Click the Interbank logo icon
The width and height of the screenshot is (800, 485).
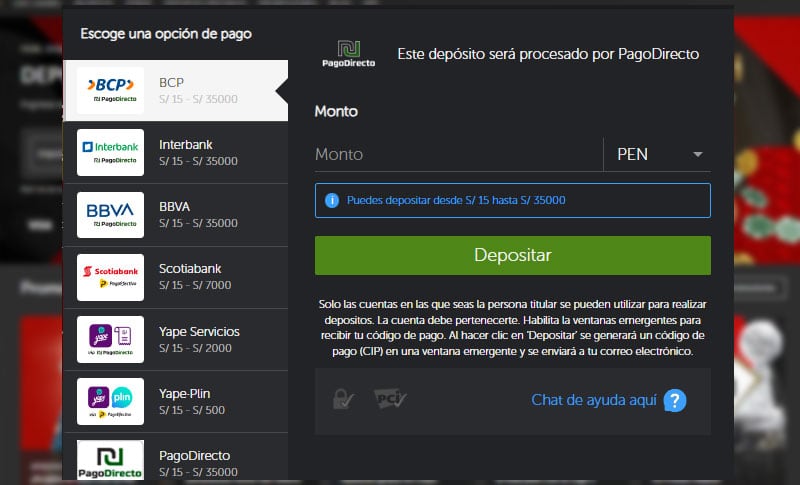110,152
